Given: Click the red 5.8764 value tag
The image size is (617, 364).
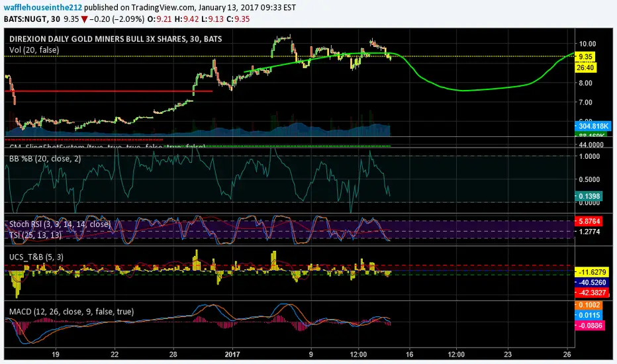Looking at the screenshot, I should (x=589, y=222).
